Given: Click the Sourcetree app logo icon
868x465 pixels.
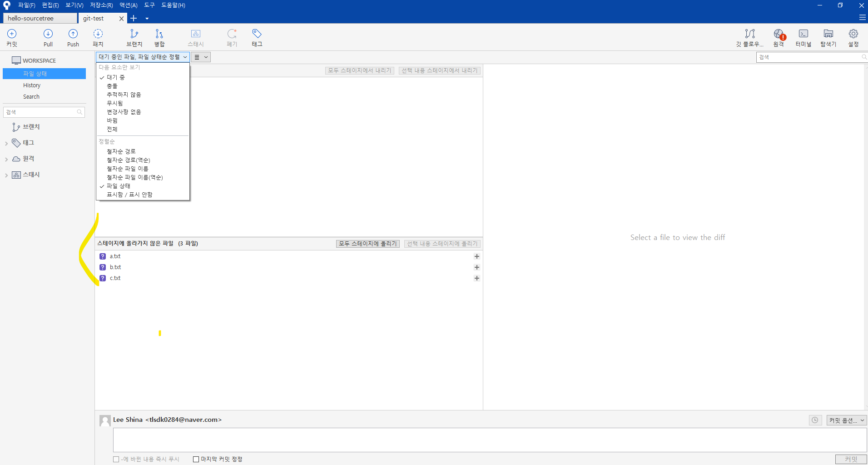Looking at the screenshot, I should pyautogui.click(x=7, y=5).
